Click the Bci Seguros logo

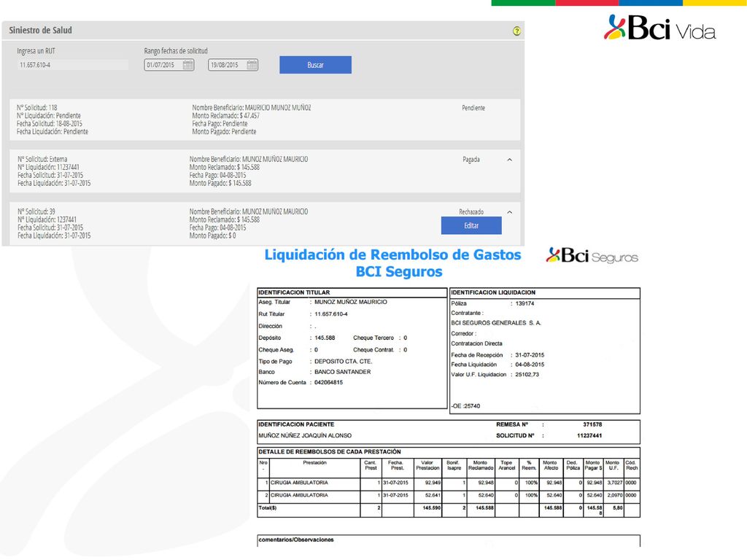pos(592,256)
